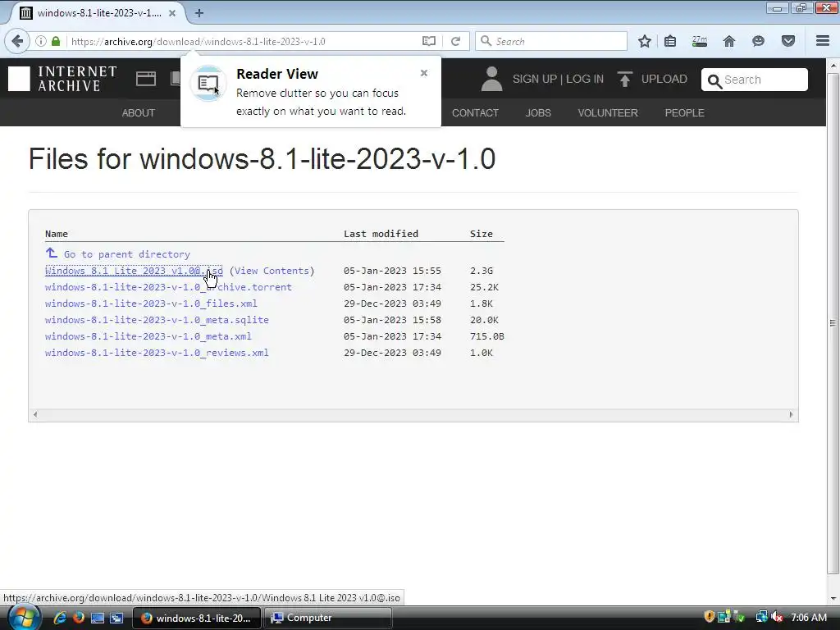Click the file list scroll right arrow
The image size is (840, 630).
click(x=792, y=414)
